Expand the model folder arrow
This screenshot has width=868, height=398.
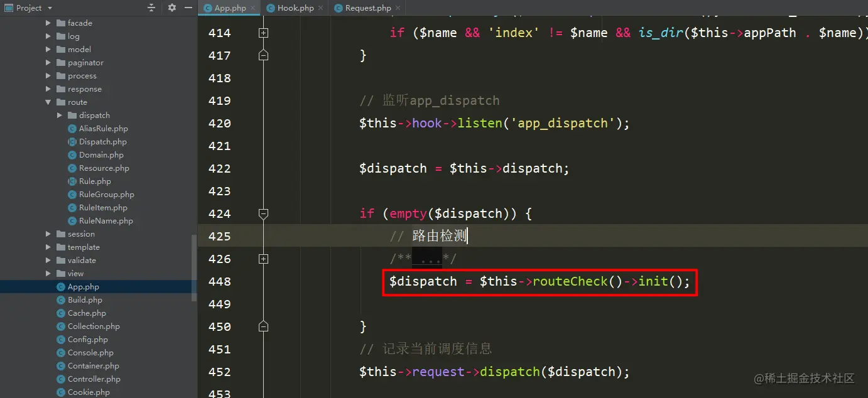[x=48, y=50]
